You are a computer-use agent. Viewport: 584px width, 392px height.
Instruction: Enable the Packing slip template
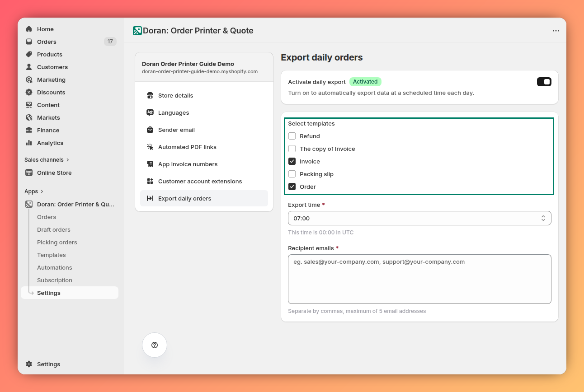pyautogui.click(x=292, y=174)
